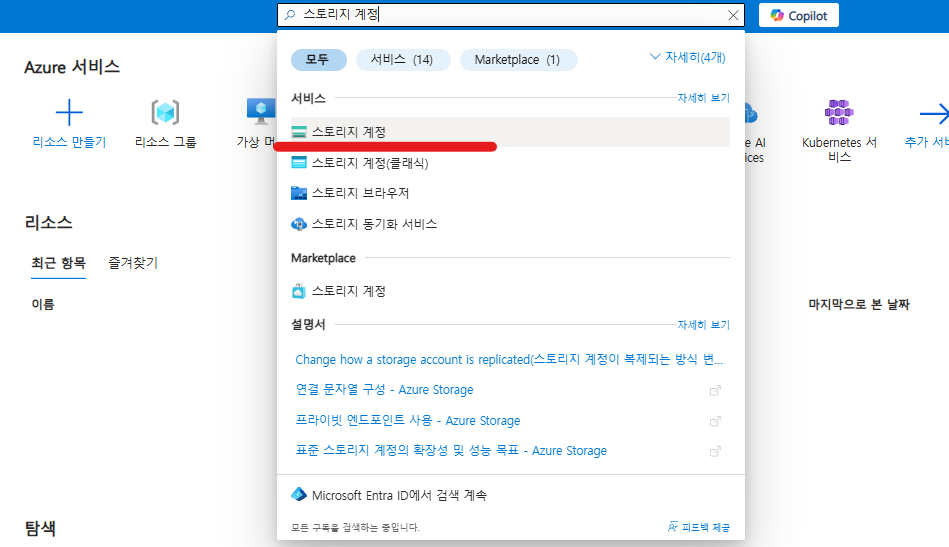This screenshot has width=949, height=547.
Task: Select 스토리지 계정(클래식) service result
Action: click(510, 163)
